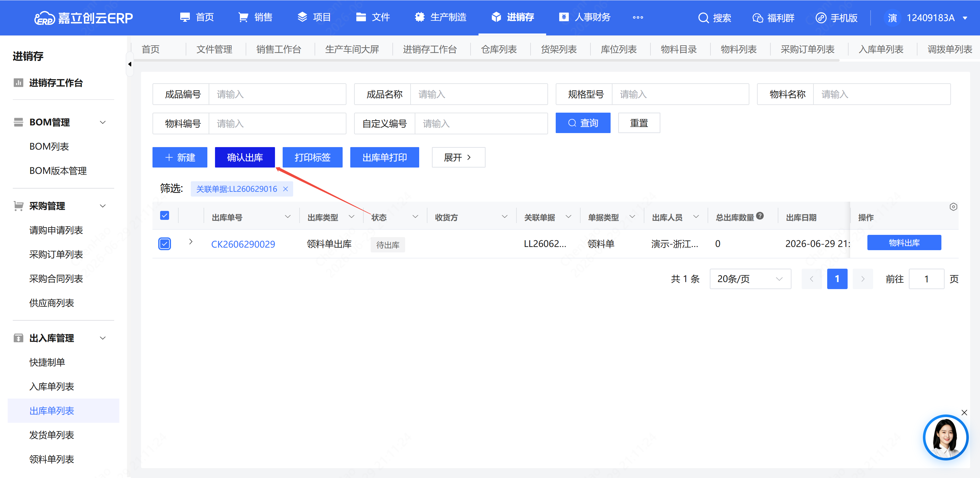Screen dimensions: 980x478
Task: Uncheck the CK2606290029 row checkbox
Action: pos(164,243)
